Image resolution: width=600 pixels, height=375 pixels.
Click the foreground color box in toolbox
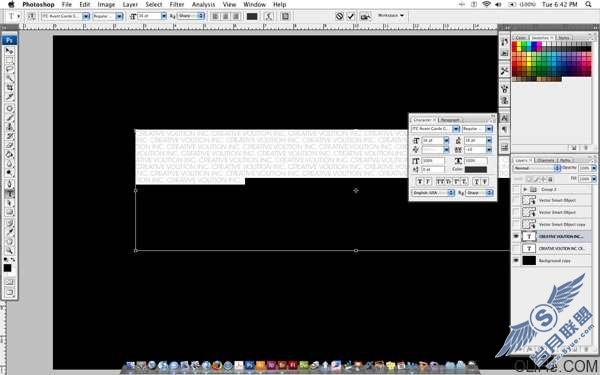(x=7, y=268)
